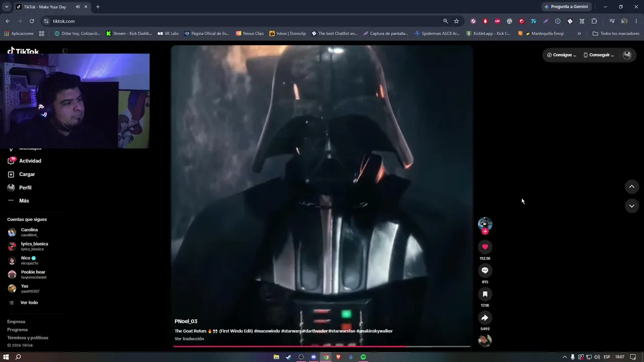Bookmark this page with star icon
This screenshot has width=644, height=362.
pos(456,21)
